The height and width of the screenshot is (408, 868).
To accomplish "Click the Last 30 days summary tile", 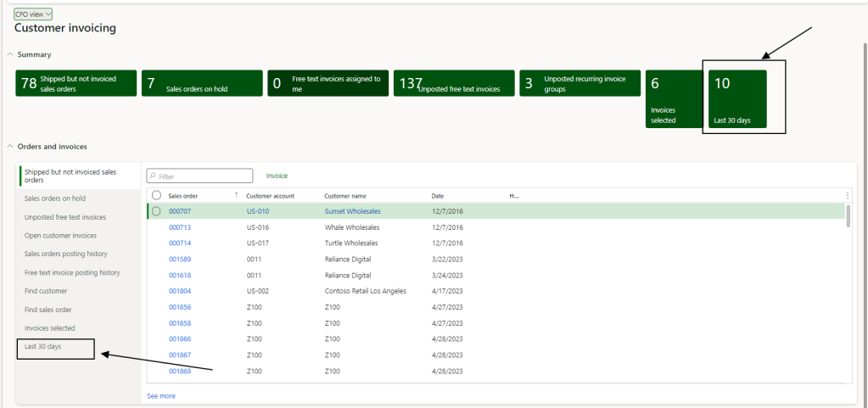I will point(736,99).
